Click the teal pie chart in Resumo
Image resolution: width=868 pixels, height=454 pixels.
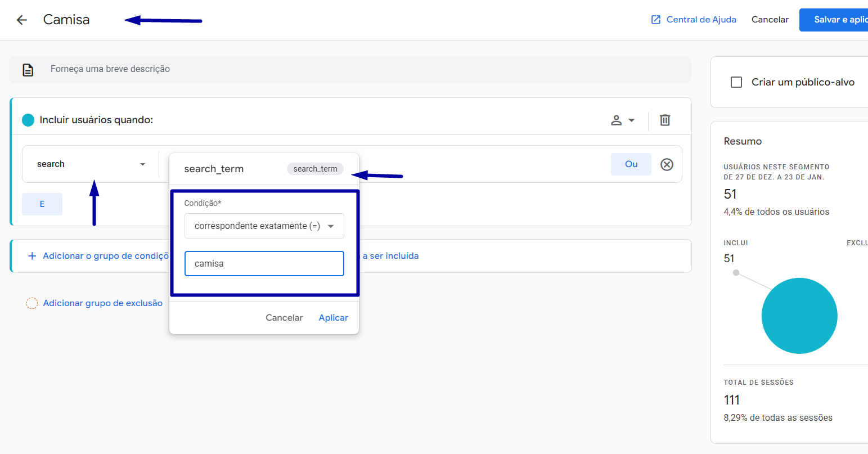tap(799, 316)
